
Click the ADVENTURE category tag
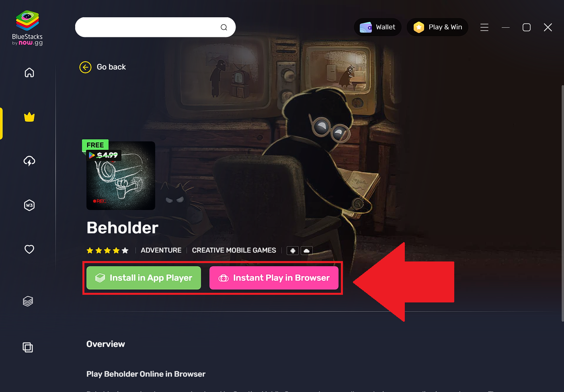pos(161,250)
